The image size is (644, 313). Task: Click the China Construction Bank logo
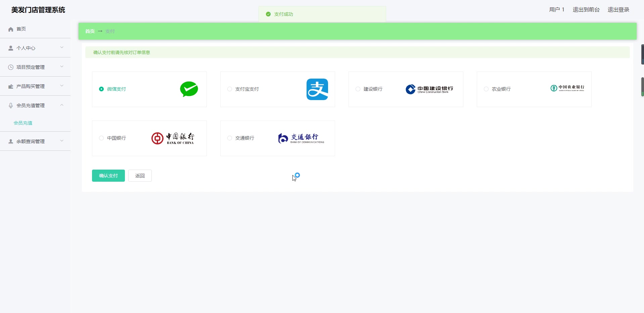(x=429, y=89)
